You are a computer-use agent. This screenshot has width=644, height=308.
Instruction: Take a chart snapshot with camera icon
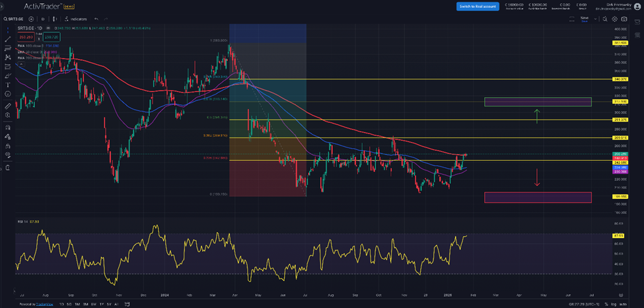coord(624,19)
